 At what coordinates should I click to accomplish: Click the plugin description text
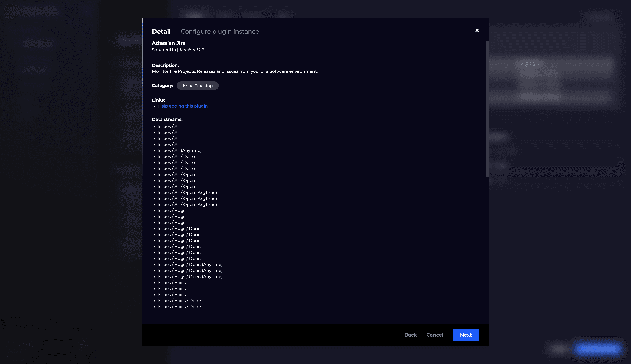point(235,71)
